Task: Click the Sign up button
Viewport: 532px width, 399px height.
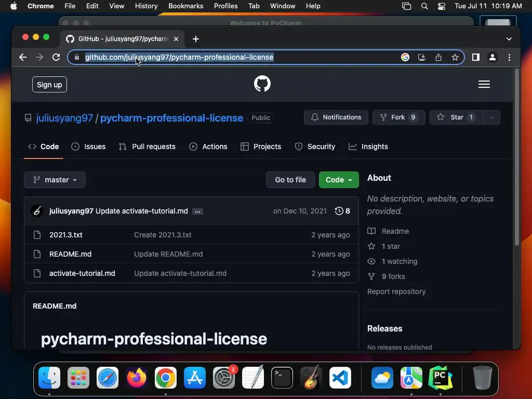Action: pos(49,85)
